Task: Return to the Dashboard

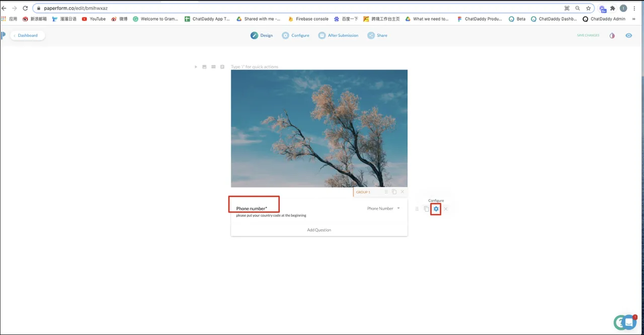Action: [28, 36]
